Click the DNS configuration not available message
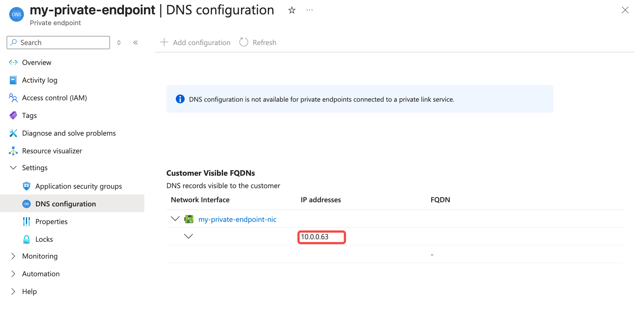 tap(322, 99)
